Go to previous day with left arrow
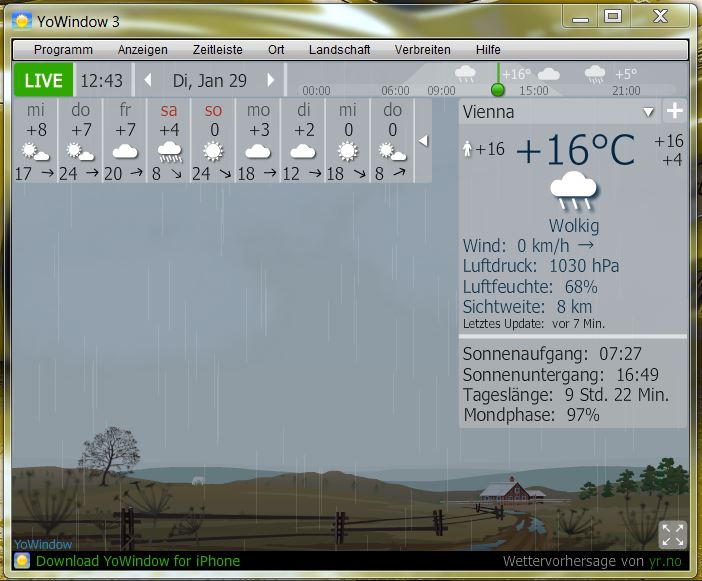The height and width of the screenshot is (581, 702). coord(148,81)
